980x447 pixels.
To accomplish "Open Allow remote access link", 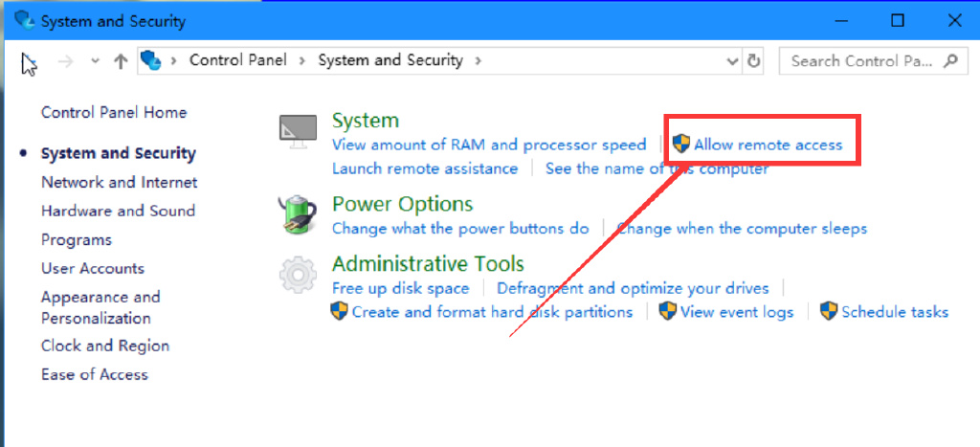I will tap(768, 145).
